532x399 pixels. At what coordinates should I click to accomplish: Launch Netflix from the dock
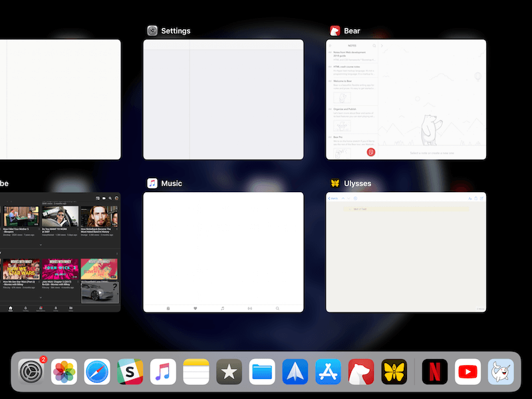[436, 372]
